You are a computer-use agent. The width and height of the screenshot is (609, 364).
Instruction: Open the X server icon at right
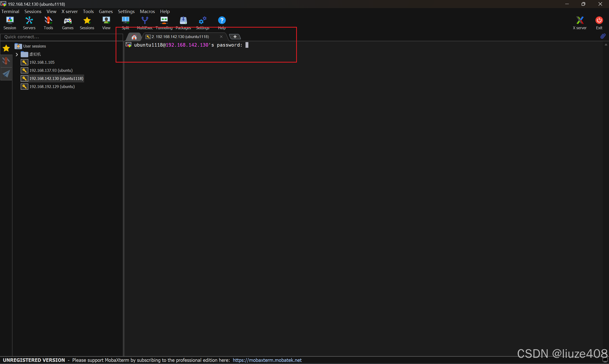point(580,23)
